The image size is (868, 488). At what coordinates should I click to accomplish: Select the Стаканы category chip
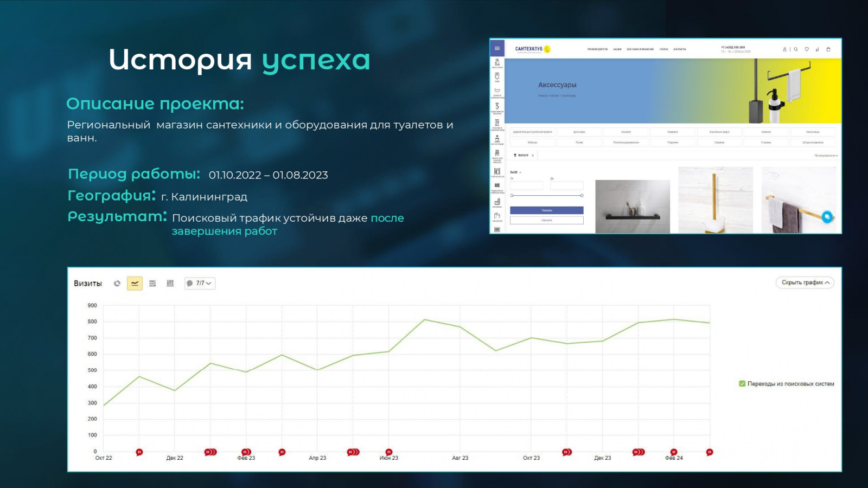pos(766,143)
